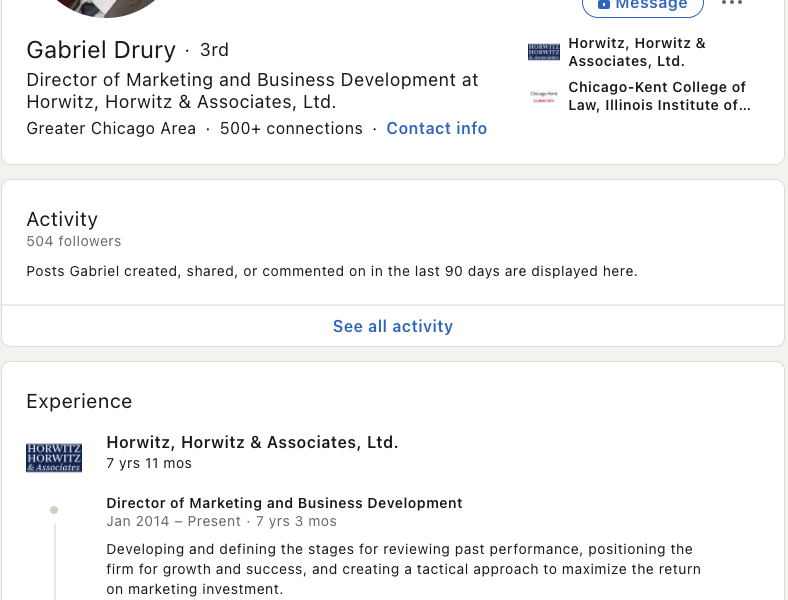Click the lock icon on Message button

pyautogui.click(x=604, y=5)
